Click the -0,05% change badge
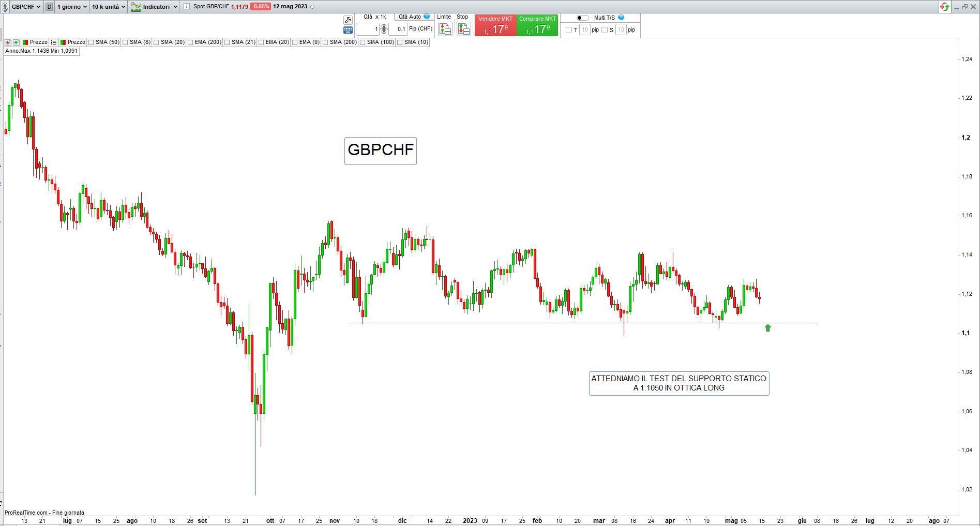The width and height of the screenshot is (980, 526). click(260, 7)
